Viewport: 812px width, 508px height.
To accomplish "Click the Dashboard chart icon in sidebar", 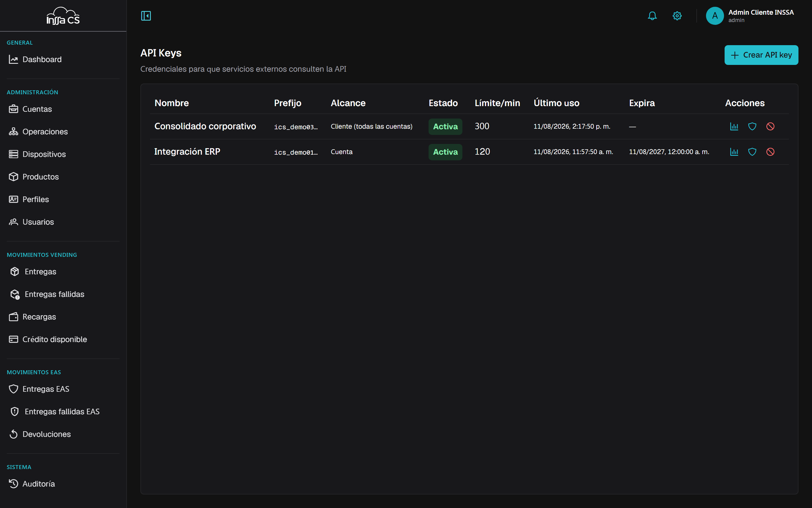I will [x=14, y=60].
